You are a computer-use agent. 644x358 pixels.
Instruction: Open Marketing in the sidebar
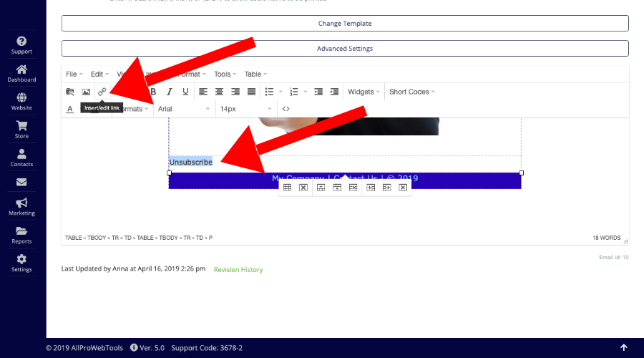pyautogui.click(x=21, y=206)
